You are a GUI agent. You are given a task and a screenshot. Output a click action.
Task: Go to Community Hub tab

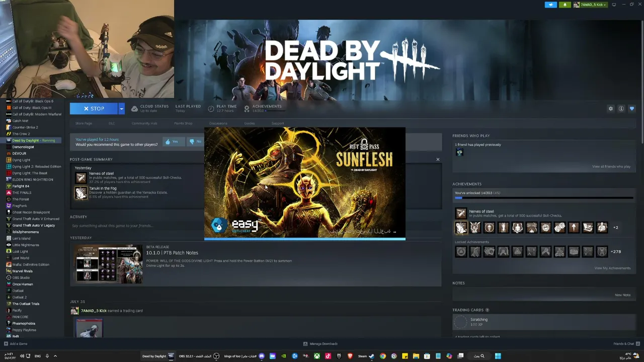[144, 123]
